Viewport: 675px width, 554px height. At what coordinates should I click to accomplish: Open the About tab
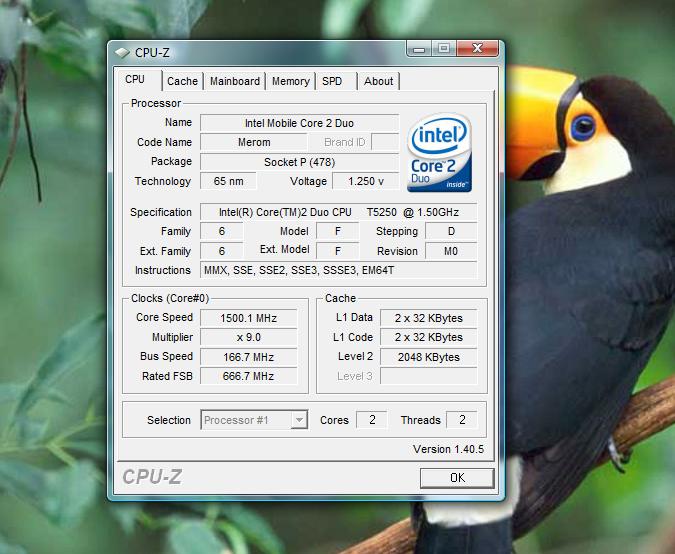378,81
